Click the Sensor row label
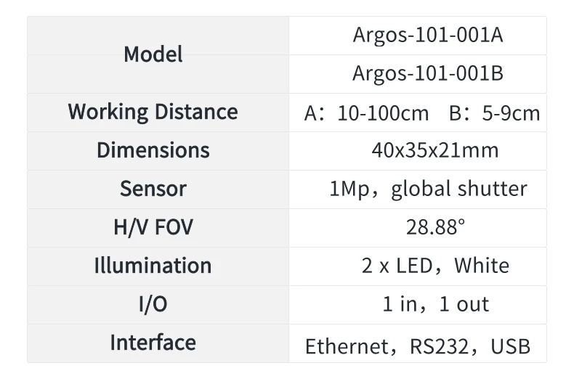 153,189
